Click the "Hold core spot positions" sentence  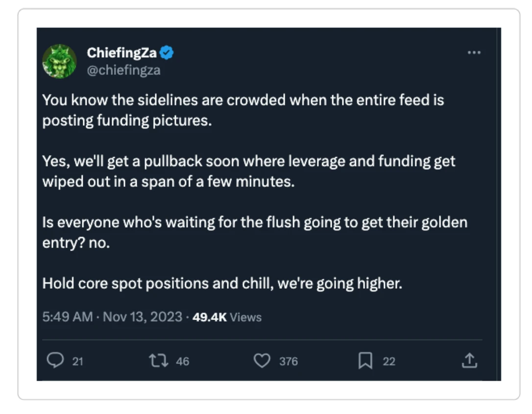click(x=222, y=283)
